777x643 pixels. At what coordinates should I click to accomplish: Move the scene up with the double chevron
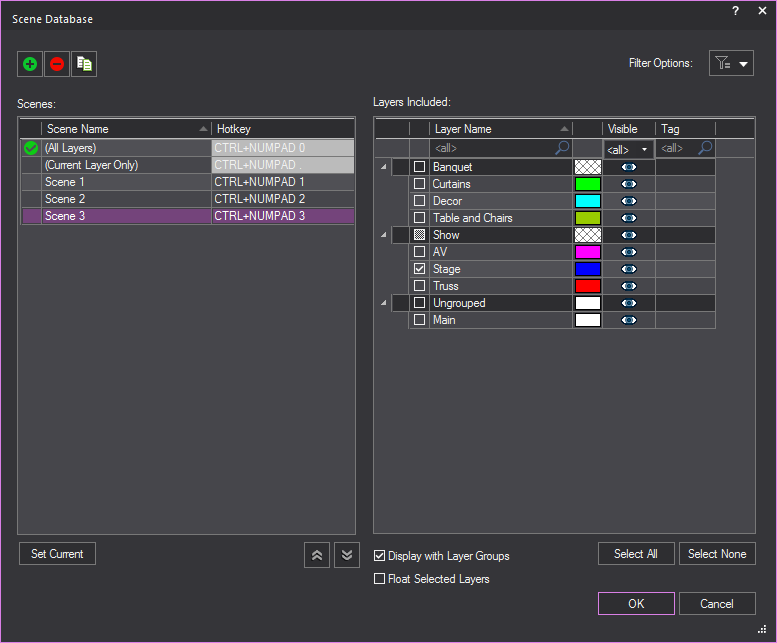click(317, 555)
